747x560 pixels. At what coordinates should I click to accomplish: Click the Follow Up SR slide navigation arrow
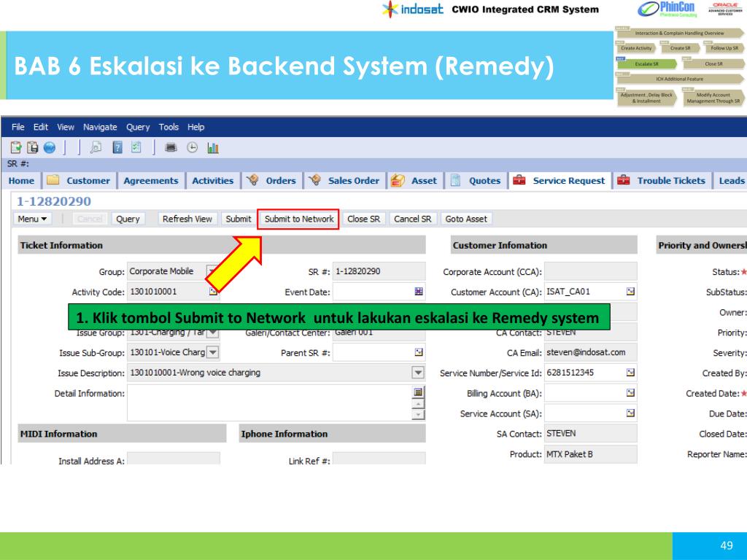724,47
